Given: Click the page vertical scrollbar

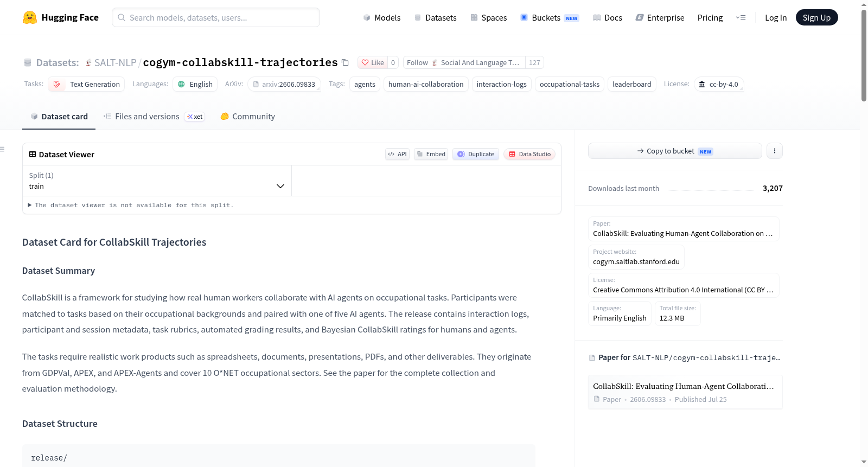Looking at the screenshot, I should point(864,54).
